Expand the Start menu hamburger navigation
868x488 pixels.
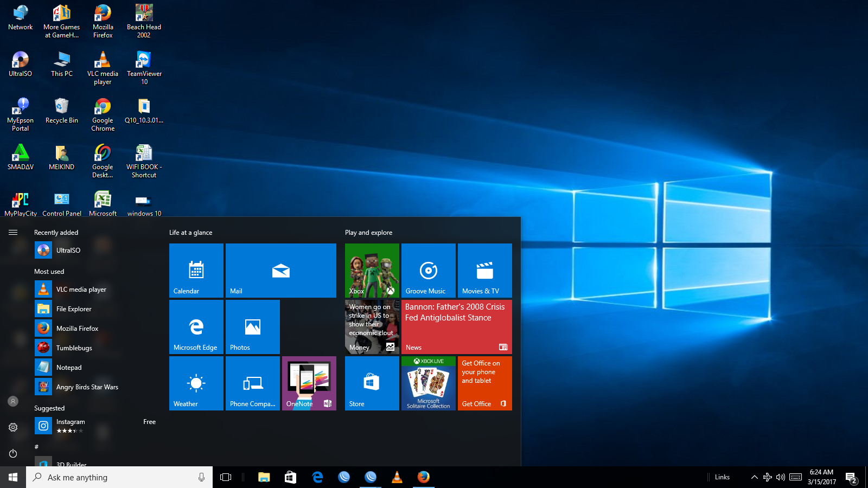[x=13, y=232]
